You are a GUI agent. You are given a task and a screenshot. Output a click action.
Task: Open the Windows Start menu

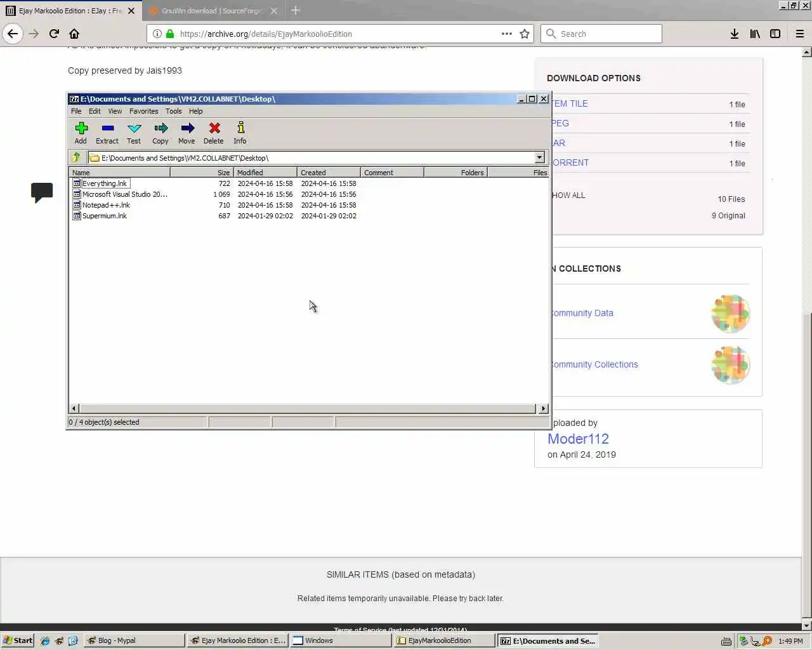tap(17, 640)
